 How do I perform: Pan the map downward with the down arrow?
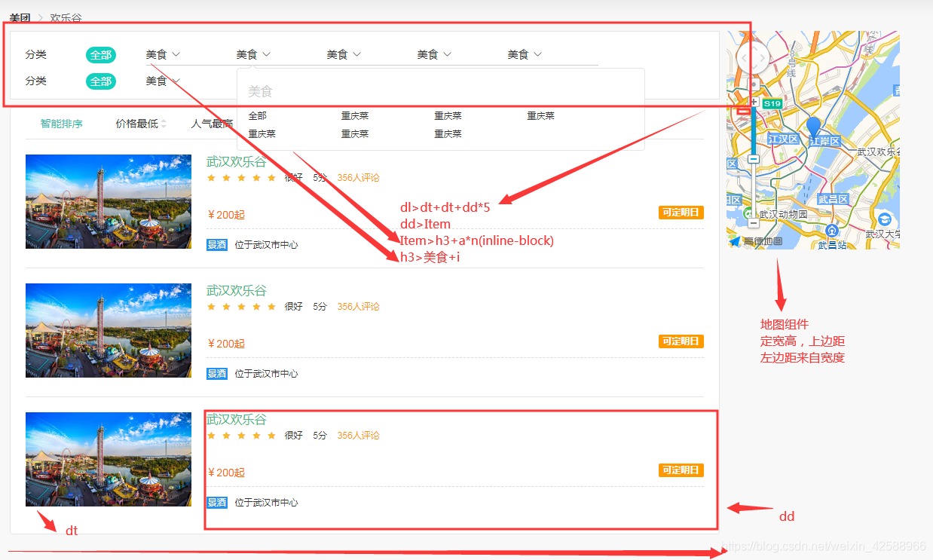[753, 67]
